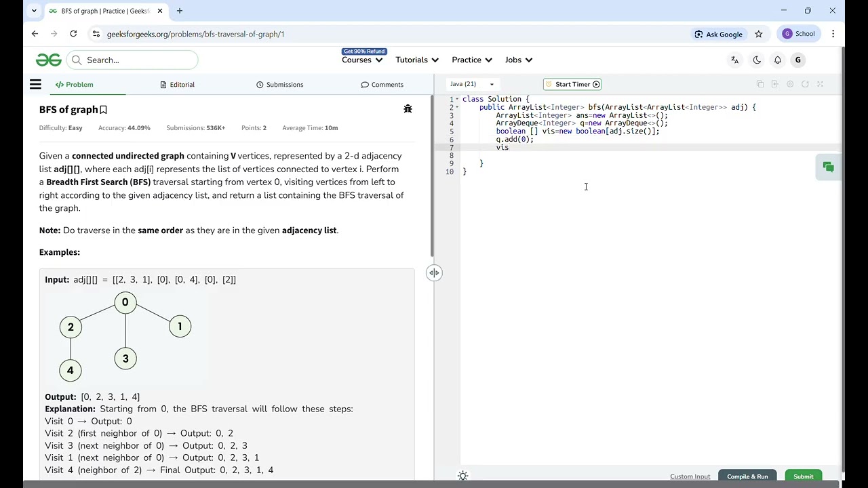868x488 pixels.
Task: Click the 'Average Time: 10m' text
Action: 310,127
